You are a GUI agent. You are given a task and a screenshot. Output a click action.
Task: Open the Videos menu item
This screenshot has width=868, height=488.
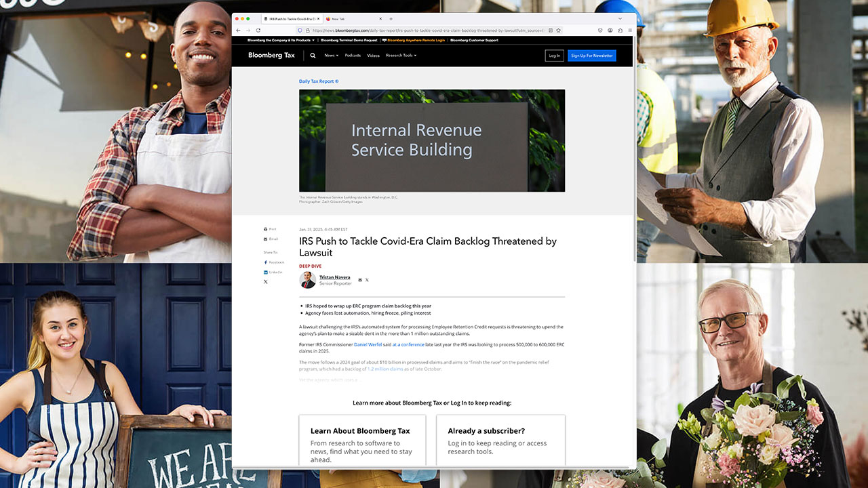point(373,56)
